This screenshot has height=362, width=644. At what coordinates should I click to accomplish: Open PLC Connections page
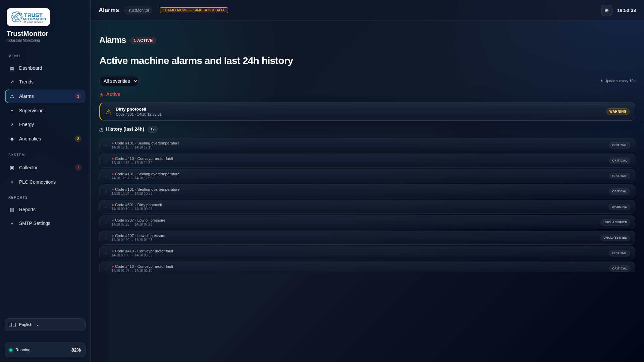(45, 182)
